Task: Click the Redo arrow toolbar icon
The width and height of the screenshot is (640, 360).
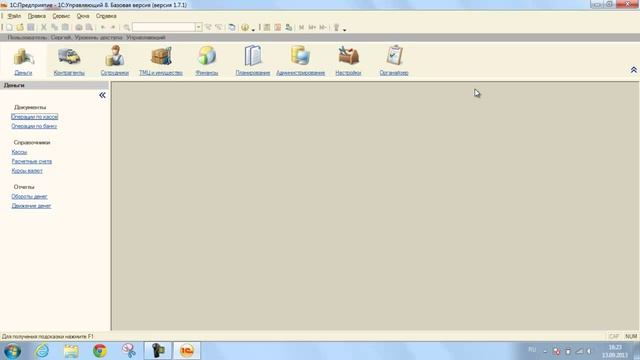Action: (x=113, y=27)
